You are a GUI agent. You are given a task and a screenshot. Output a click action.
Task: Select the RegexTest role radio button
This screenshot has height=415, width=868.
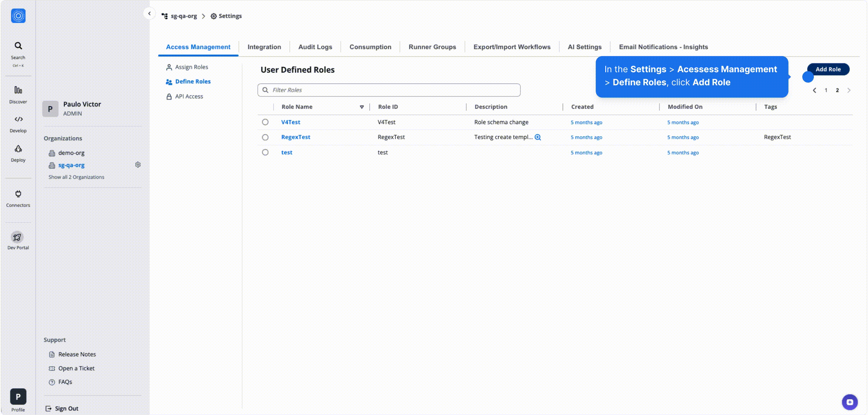(265, 137)
